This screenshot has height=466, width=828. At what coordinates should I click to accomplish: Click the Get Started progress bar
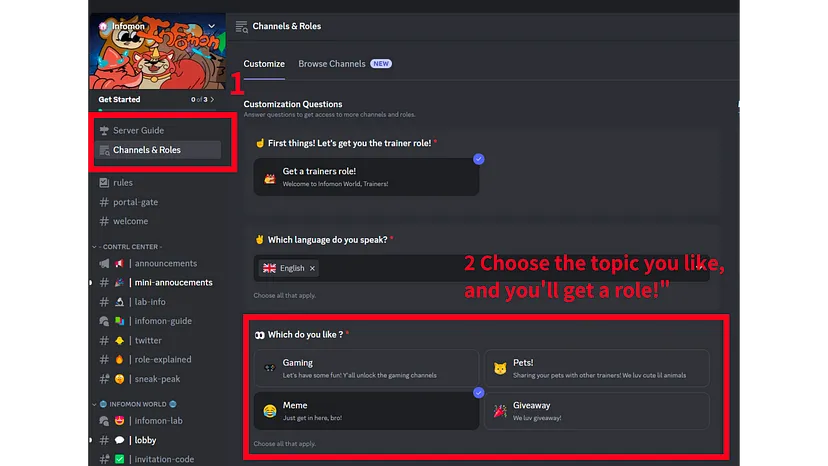[157, 110]
